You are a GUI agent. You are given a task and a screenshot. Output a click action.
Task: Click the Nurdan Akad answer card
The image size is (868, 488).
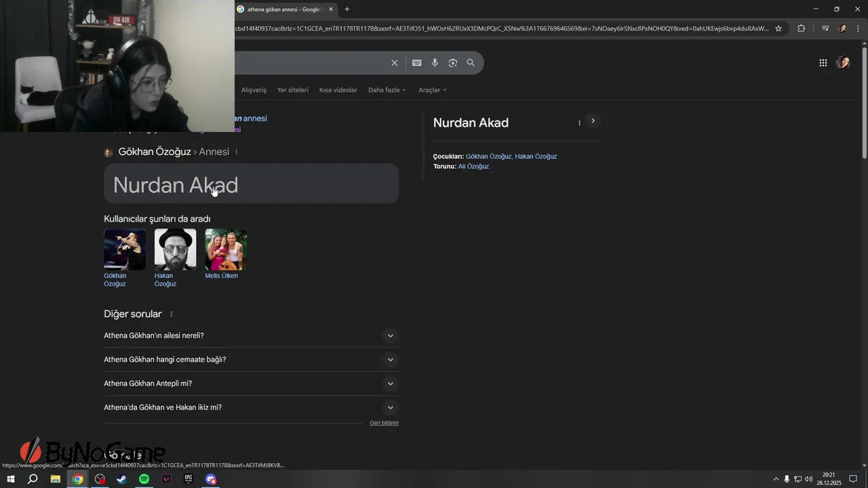click(x=251, y=184)
